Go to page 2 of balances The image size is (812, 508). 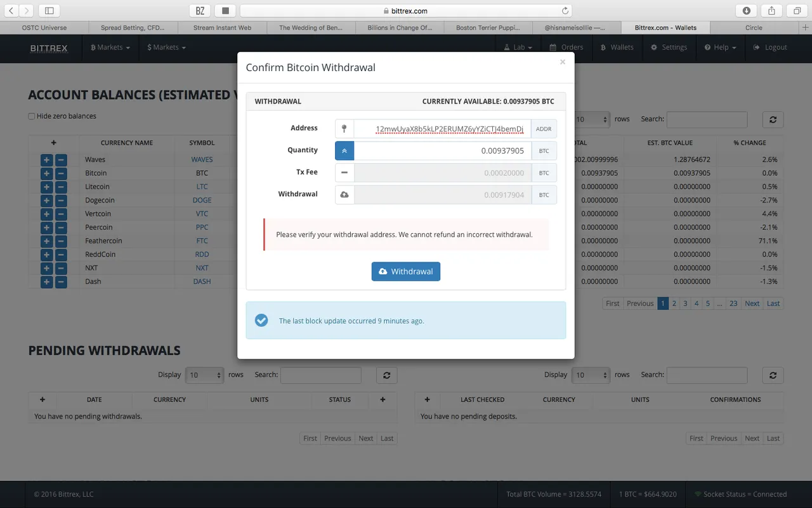tap(674, 304)
